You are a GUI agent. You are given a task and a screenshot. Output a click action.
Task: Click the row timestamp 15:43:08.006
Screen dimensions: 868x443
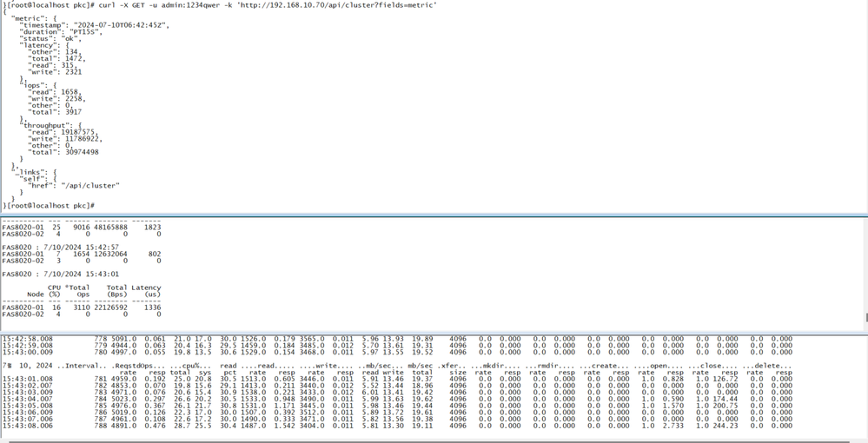pyautogui.click(x=28, y=426)
